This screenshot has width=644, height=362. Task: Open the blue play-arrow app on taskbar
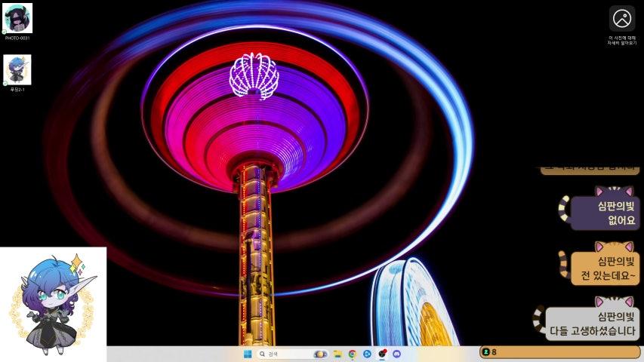point(367,354)
